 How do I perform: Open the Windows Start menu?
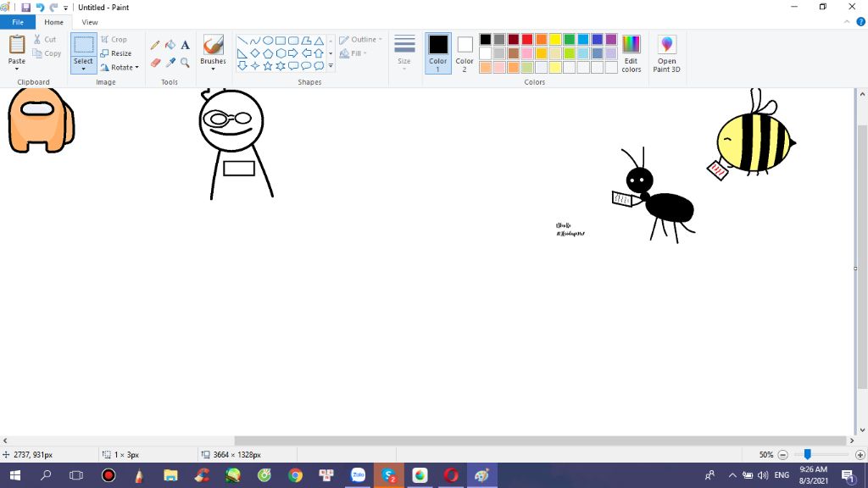[x=15, y=475]
